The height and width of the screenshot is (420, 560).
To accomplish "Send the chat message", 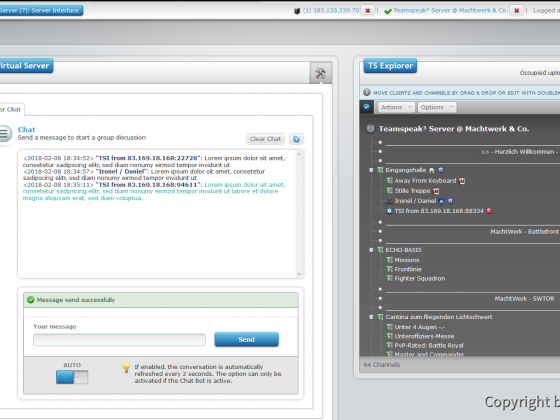I will tap(246, 339).
